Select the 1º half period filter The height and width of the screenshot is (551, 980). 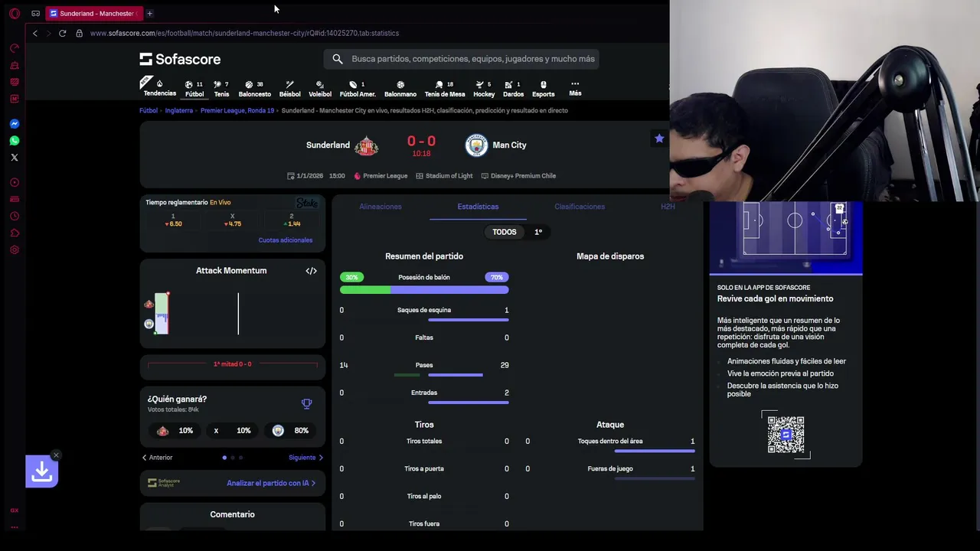pos(538,232)
